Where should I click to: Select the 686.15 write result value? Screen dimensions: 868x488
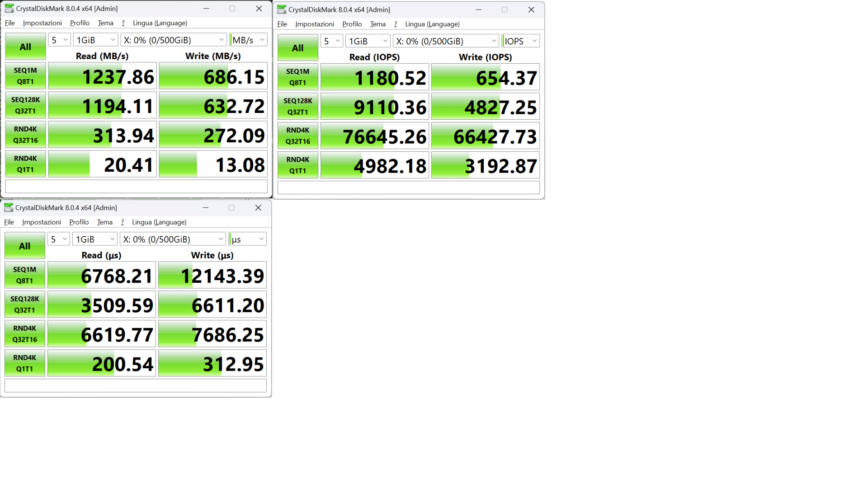click(x=213, y=76)
